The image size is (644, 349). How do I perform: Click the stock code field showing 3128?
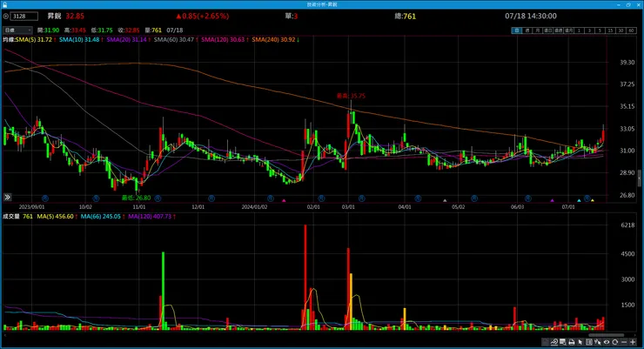(23, 16)
